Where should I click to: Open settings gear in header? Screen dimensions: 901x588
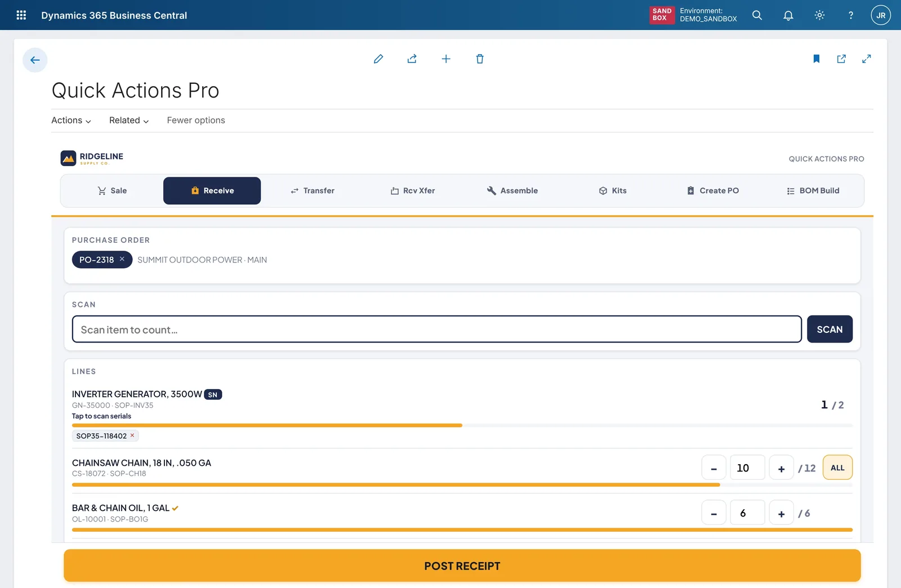819,15
